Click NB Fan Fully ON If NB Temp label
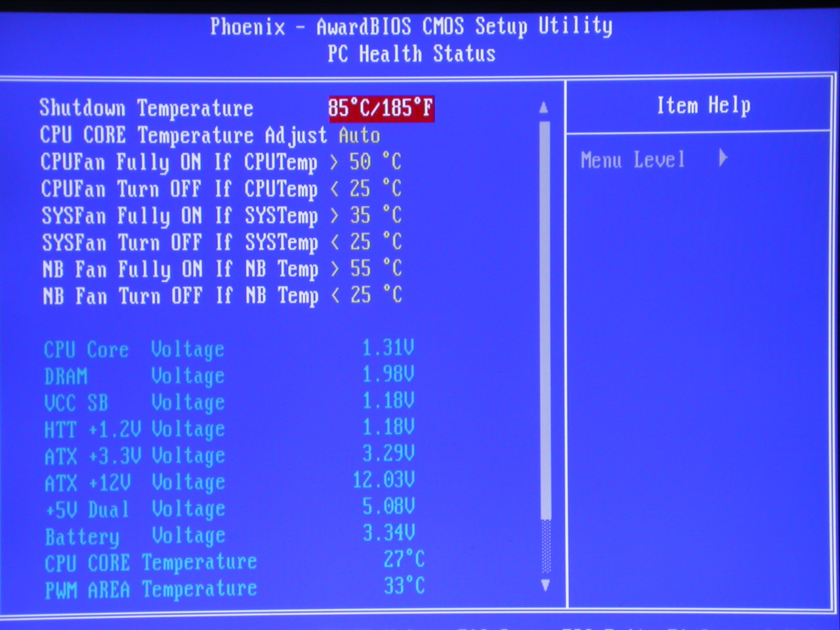Viewport: 840px width, 630px height. click(180, 270)
